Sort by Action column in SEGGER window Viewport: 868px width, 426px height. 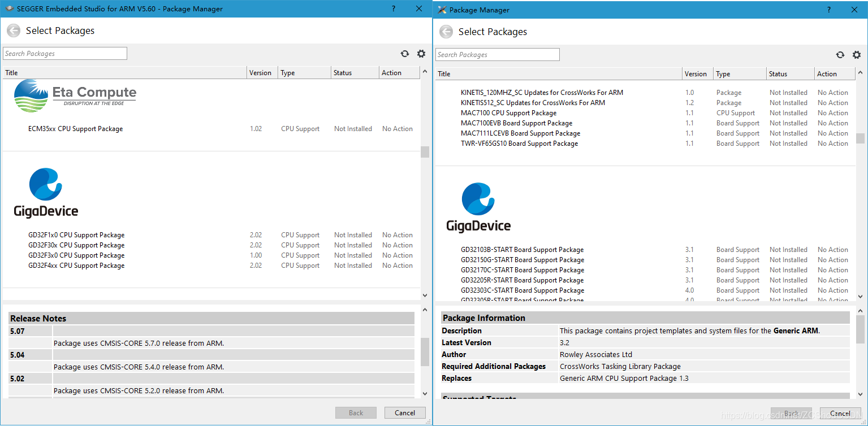coord(399,73)
